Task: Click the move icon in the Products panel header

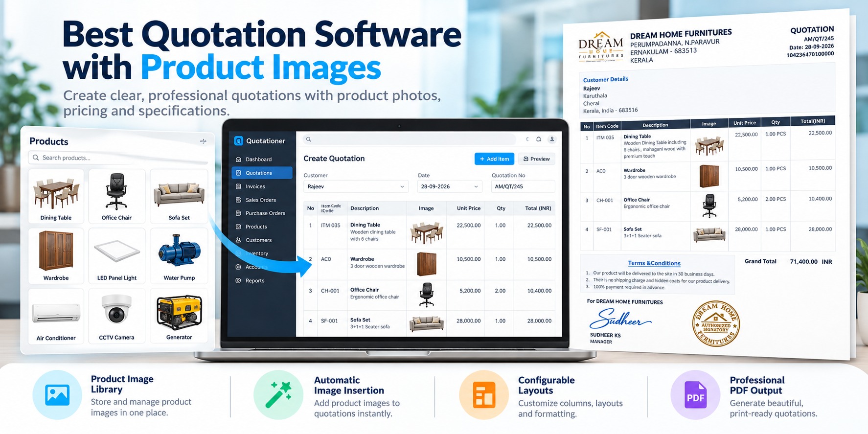Action: click(203, 141)
